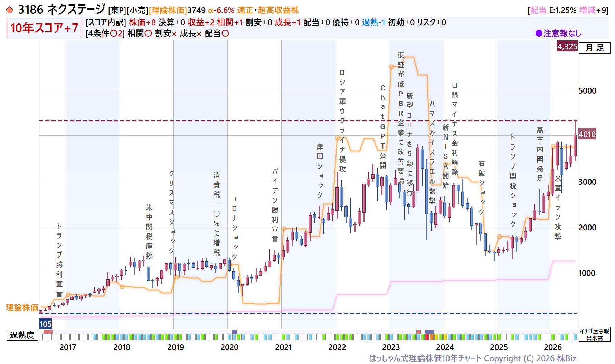Viewport: 615px width, 364px height.
Task: Click the ChatGPT公開 event annotation
Action: [x=383, y=127]
